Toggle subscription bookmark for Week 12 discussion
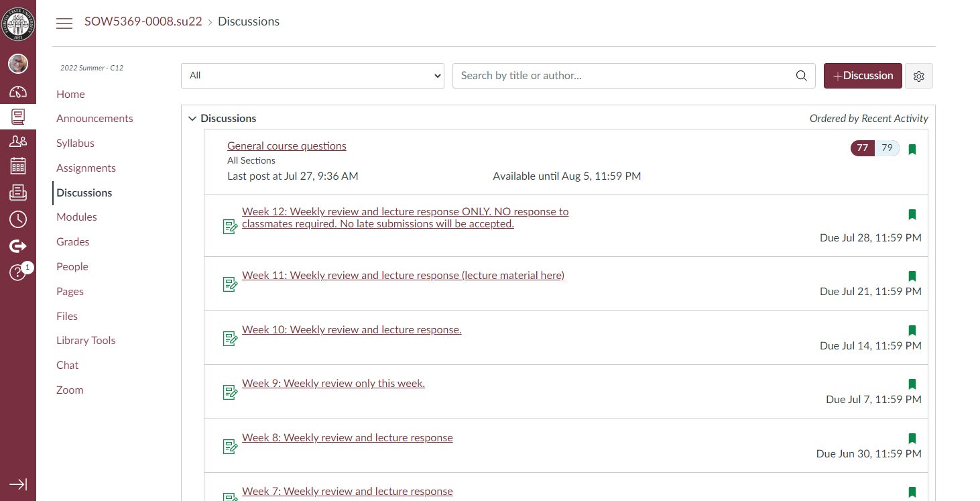Screen dimensions: 980x501 click(x=912, y=215)
